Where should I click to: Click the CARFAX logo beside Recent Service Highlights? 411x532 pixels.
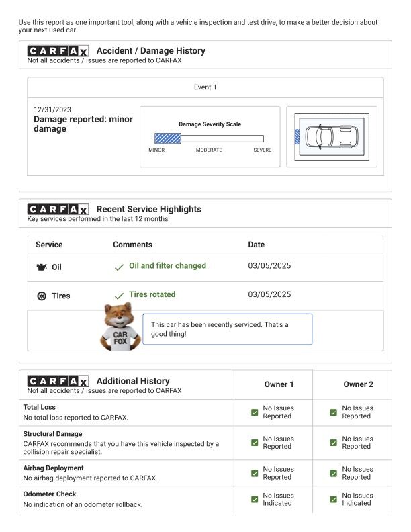58,210
